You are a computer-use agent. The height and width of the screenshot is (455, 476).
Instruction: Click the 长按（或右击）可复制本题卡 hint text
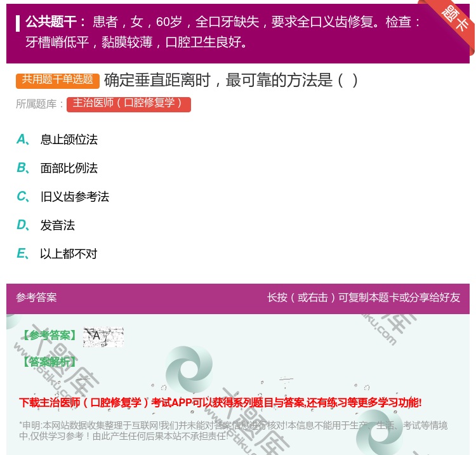364,298
